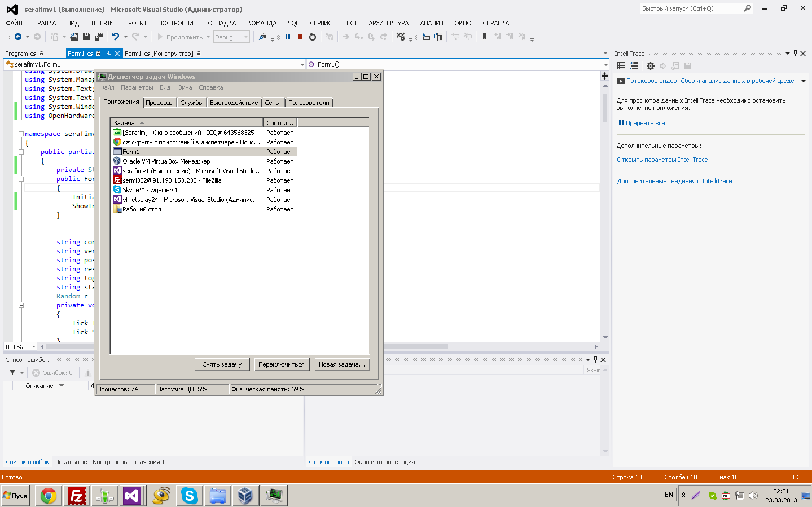The image size is (812, 507).
Task: Switch to Локальные tab at bottom
Action: coord(71,462)
